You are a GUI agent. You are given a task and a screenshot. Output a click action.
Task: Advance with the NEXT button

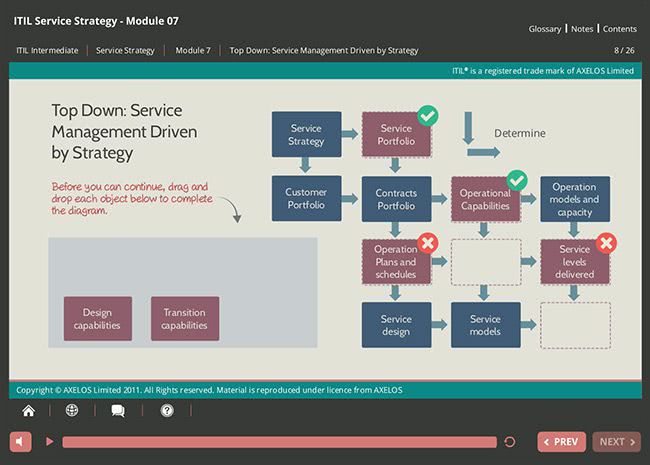point(616,442)
